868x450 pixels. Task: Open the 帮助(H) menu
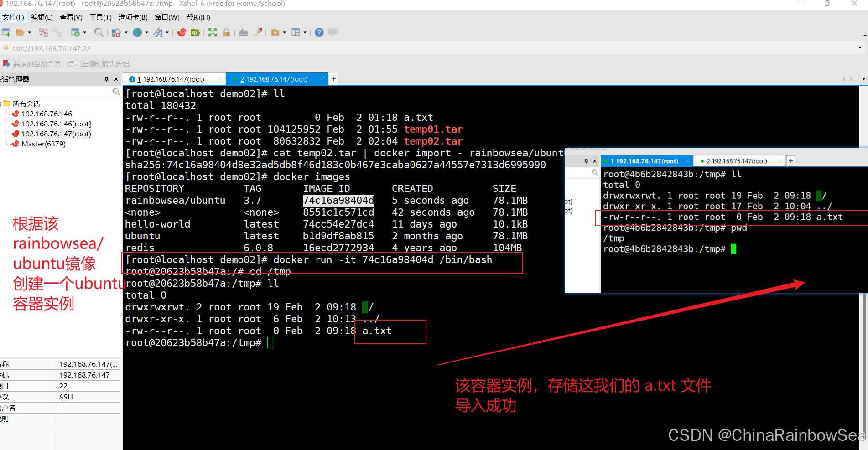[198, 17]
